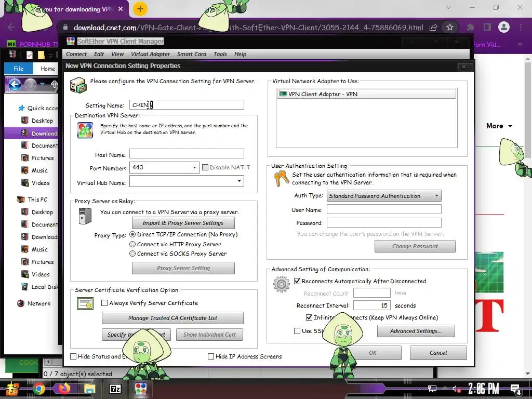Image resolution: width=532 pixels, height=399 pixels.
Task: Select VPN Client Adapter - VPN entry
Action: [366, 94]
